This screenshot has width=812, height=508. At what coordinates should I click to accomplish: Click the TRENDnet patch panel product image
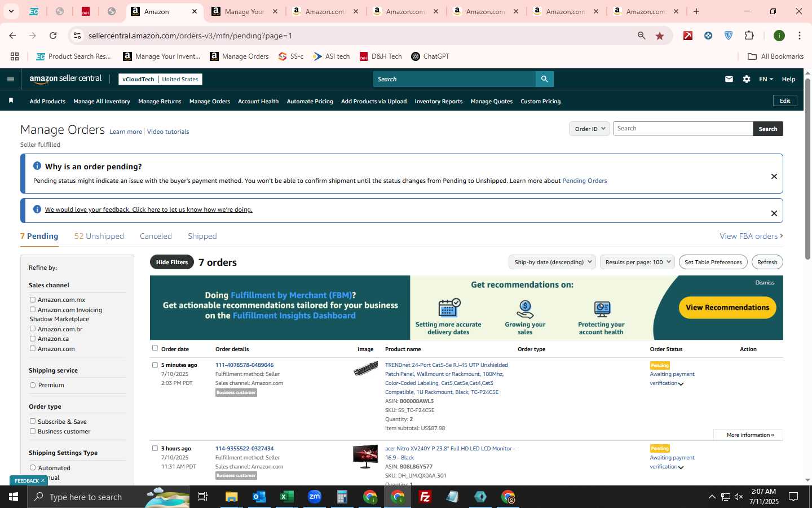tap(365, 369)
